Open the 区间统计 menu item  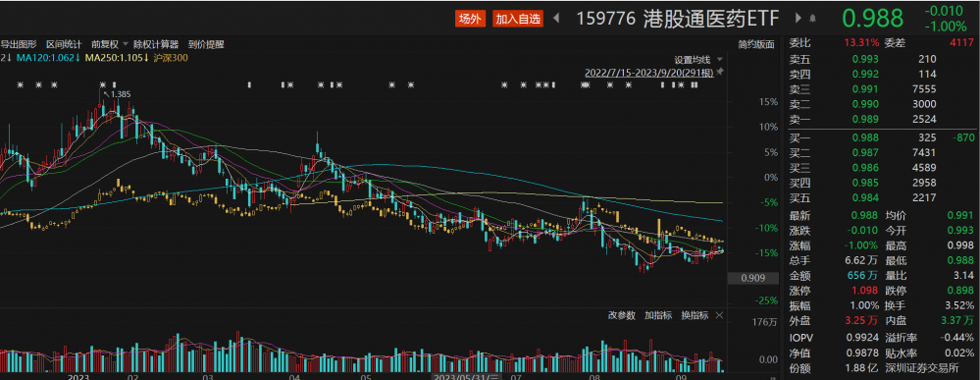(64, 44)
